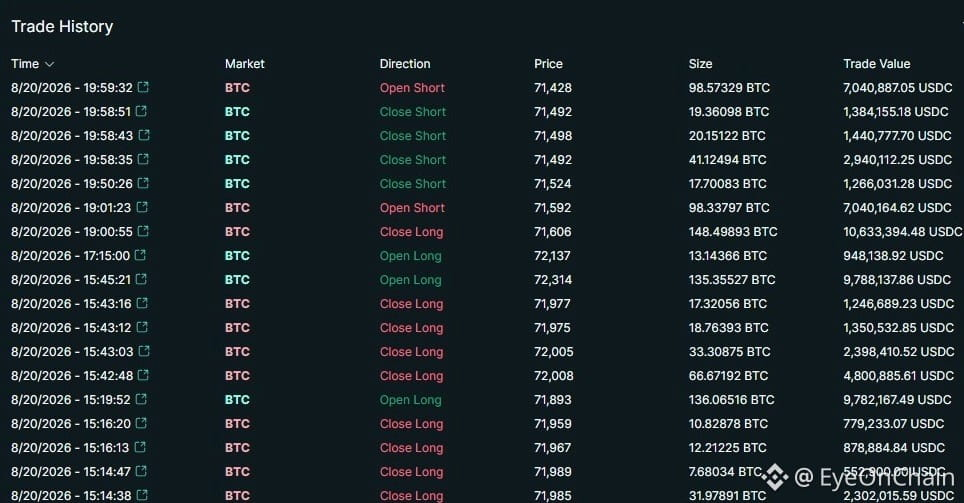Select BTC market in 17:15:00 Open Long row
This screenshot has height=503, width=964.
(237, 255)
